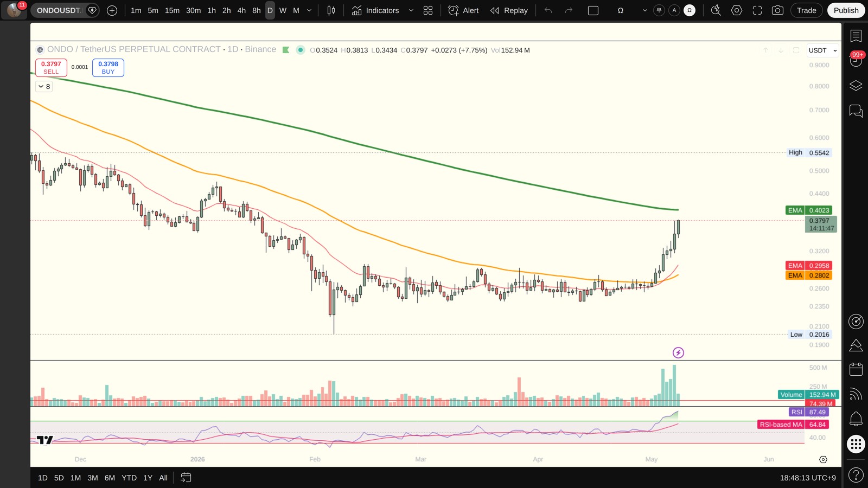Open quick search with the lightning magnifier
The width and height of the screenshot is (868, 488).
tap(716, 10)
